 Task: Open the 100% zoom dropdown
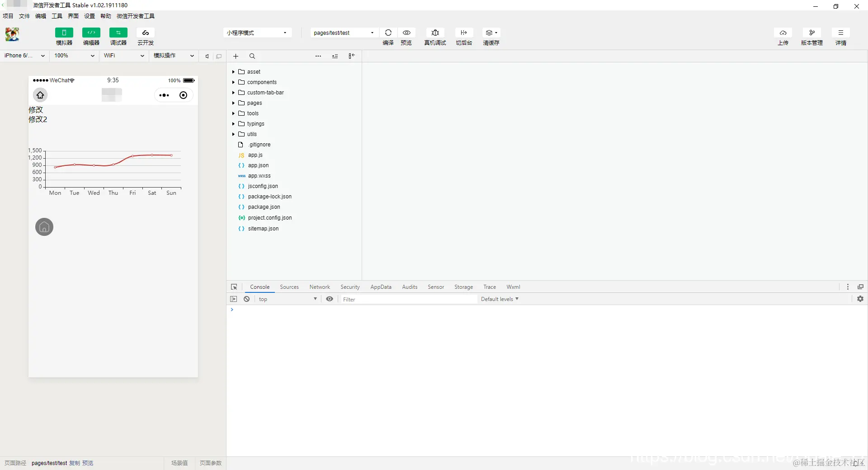[x=74, y=56]
